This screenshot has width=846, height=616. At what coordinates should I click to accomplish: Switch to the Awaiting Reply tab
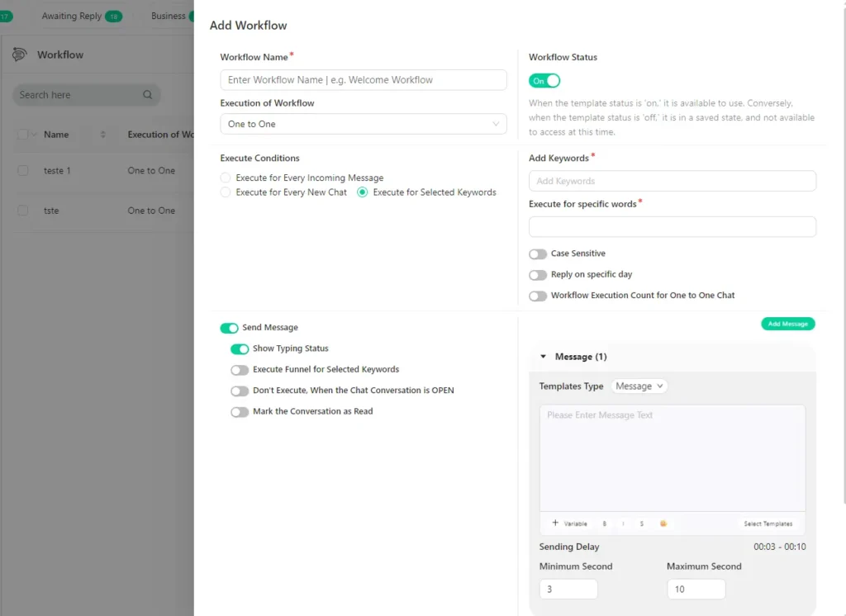tap(82, 17)
